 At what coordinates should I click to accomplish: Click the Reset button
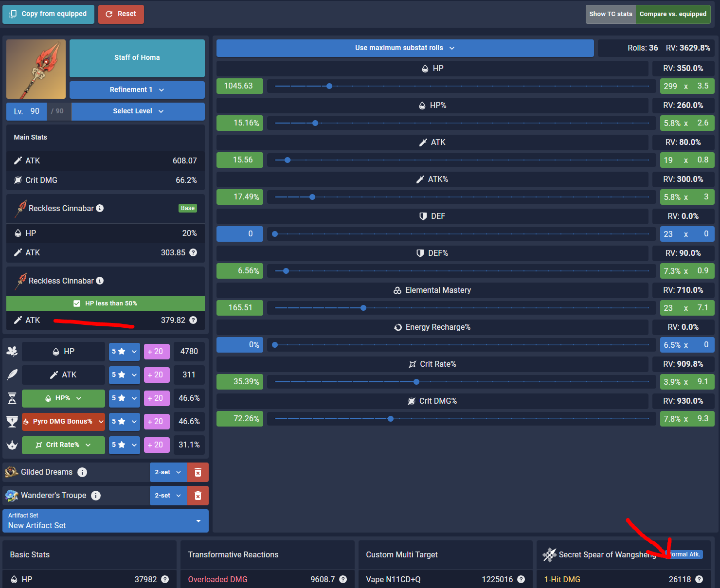121,14
